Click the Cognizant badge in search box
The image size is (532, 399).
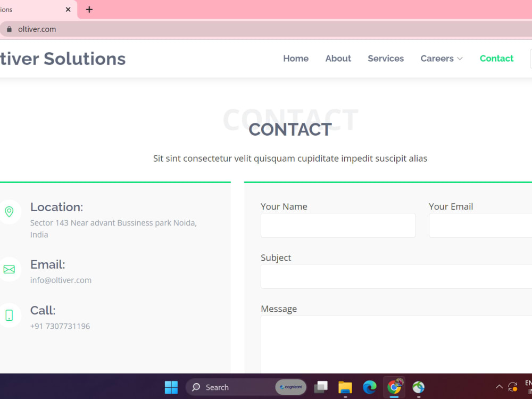(291, 387)
